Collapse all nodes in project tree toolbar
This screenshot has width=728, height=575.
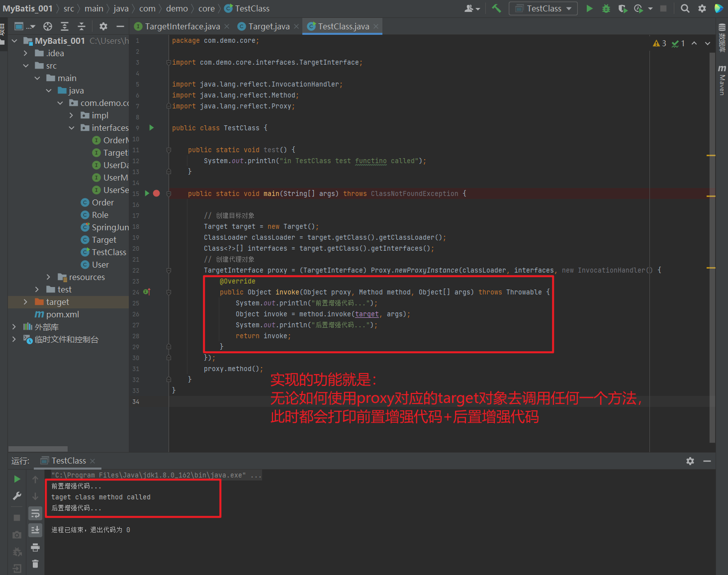click(82, 26)
